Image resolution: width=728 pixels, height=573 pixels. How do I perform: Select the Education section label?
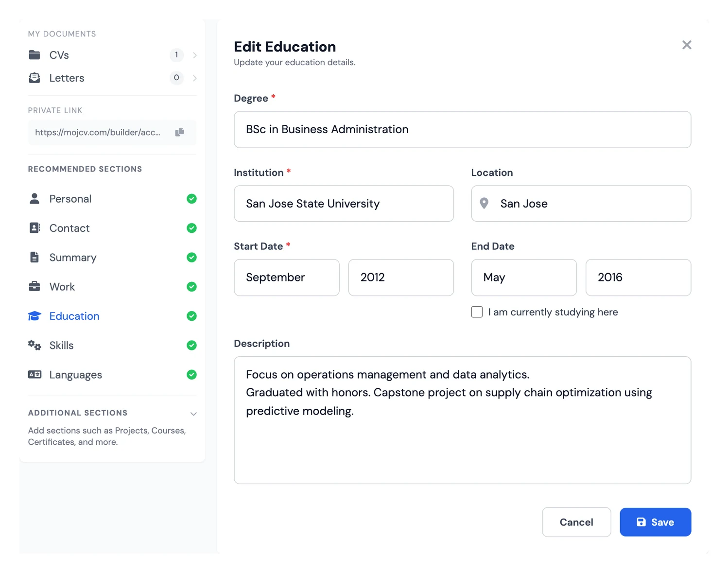pos(74,316)
